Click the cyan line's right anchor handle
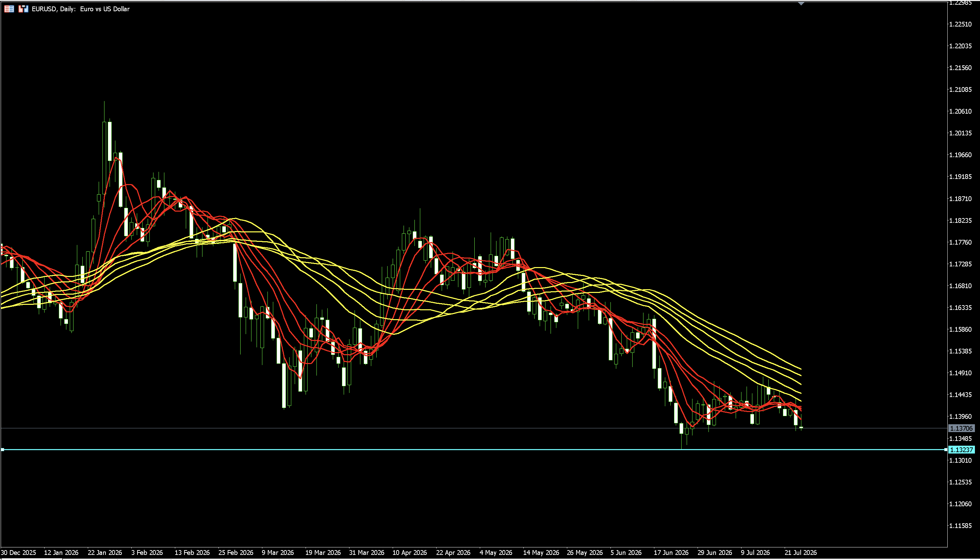This screenshot has width=980, height=560. click(x=946, y=449)
